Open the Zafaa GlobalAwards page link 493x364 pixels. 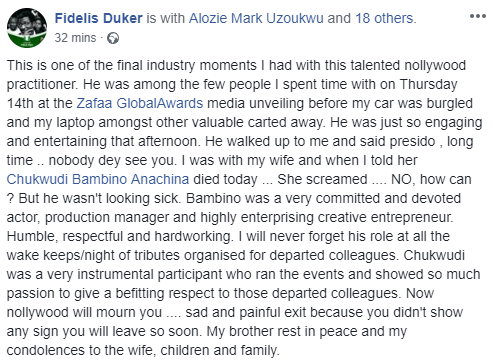140,103
